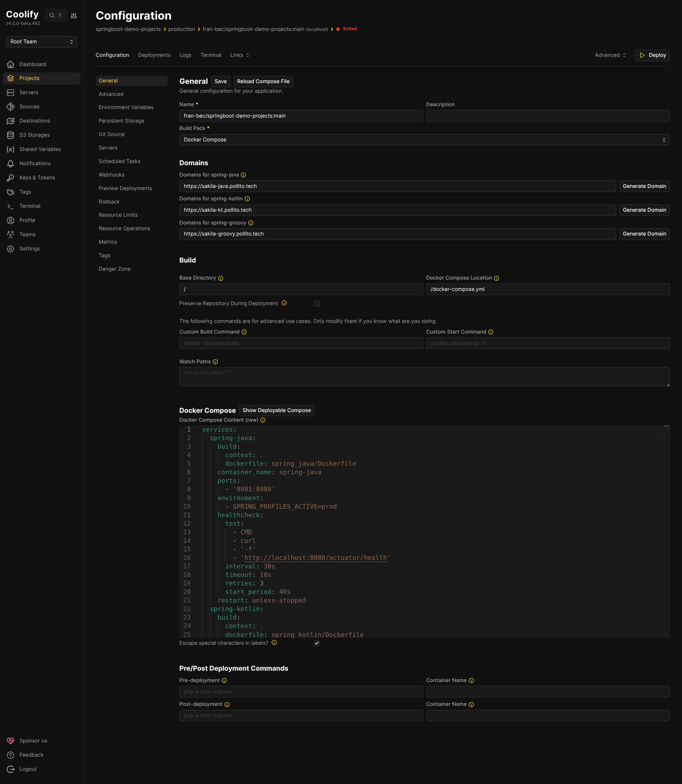Click the Reload Compose File button
Screen dimensions: 682x784
click(x=263, y=81)
